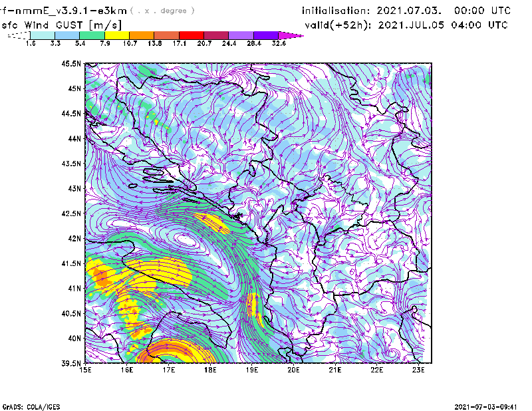Click the legend value 3.3
Image resolution: width=532 pixels, height=411 pixels.
point(55,43)
